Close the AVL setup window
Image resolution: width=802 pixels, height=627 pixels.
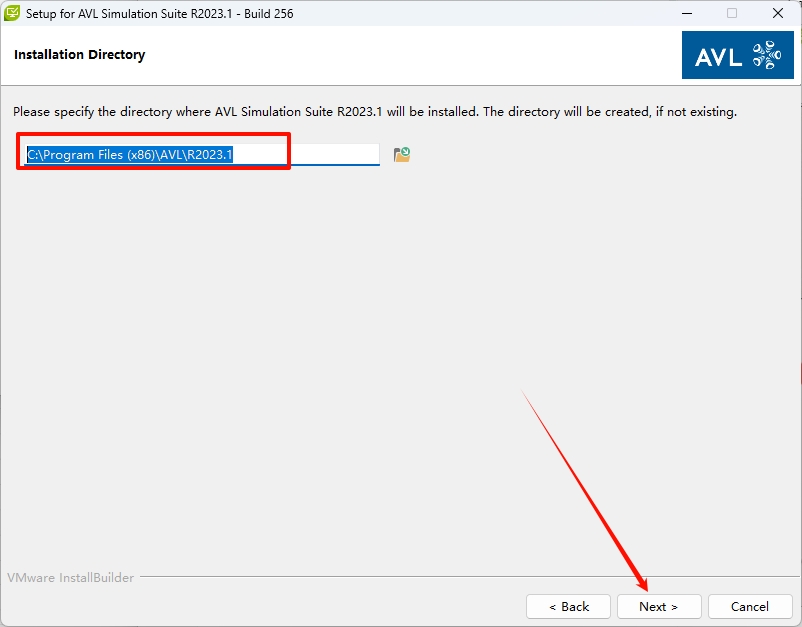[x=778, y=14]
